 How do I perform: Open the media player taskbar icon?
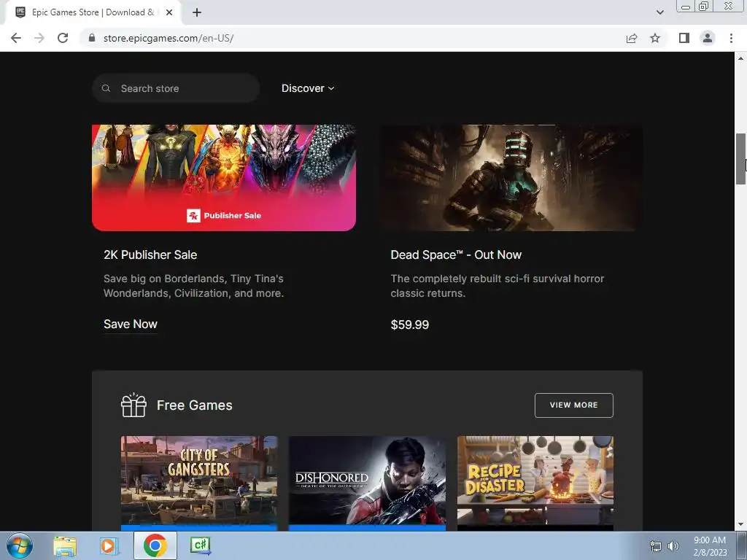point(109,546)
